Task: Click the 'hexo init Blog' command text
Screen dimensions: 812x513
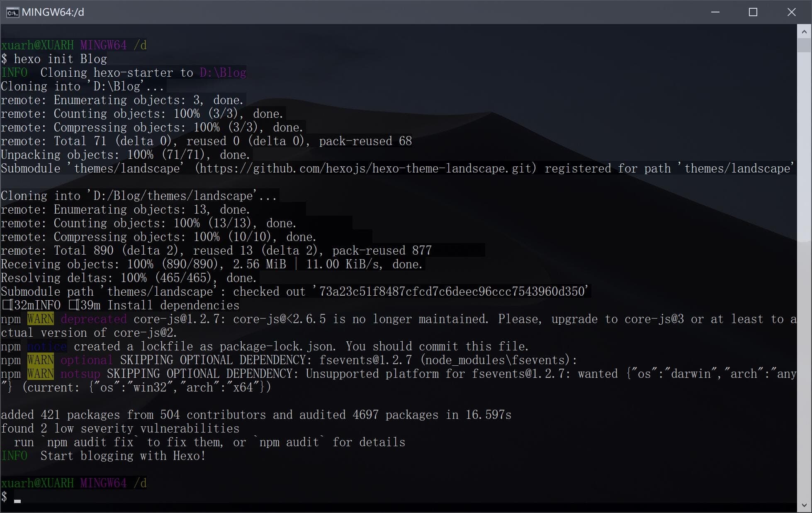Action: (61, 59)
